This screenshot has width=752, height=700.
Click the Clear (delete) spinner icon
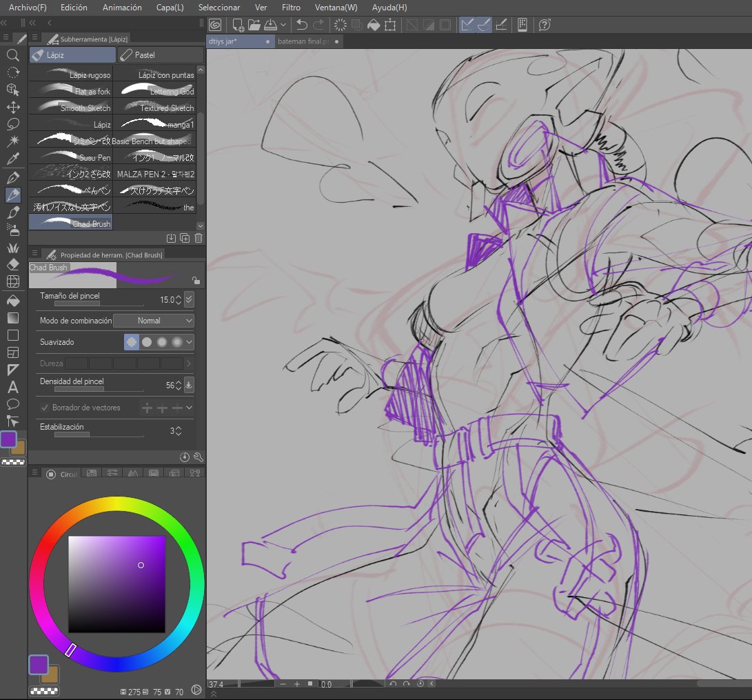(x=340, y=25)
